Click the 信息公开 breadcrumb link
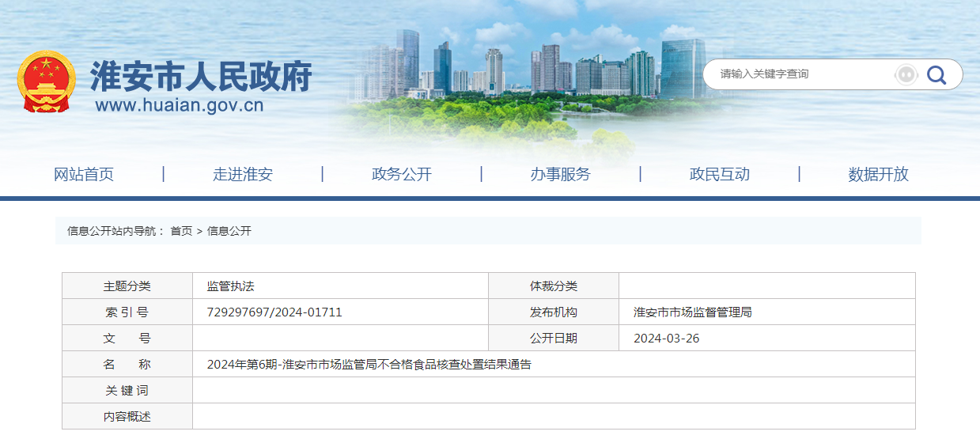 (229, 231)
